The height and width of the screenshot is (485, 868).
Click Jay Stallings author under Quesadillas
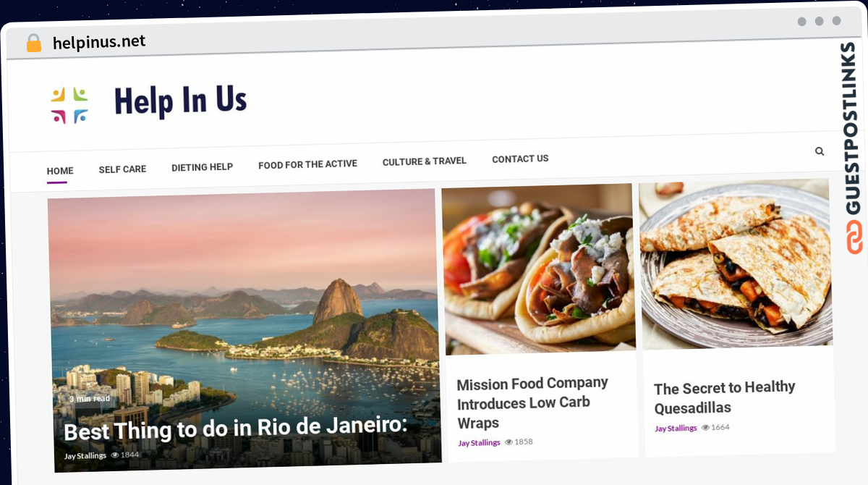click(x=676, y=429)
